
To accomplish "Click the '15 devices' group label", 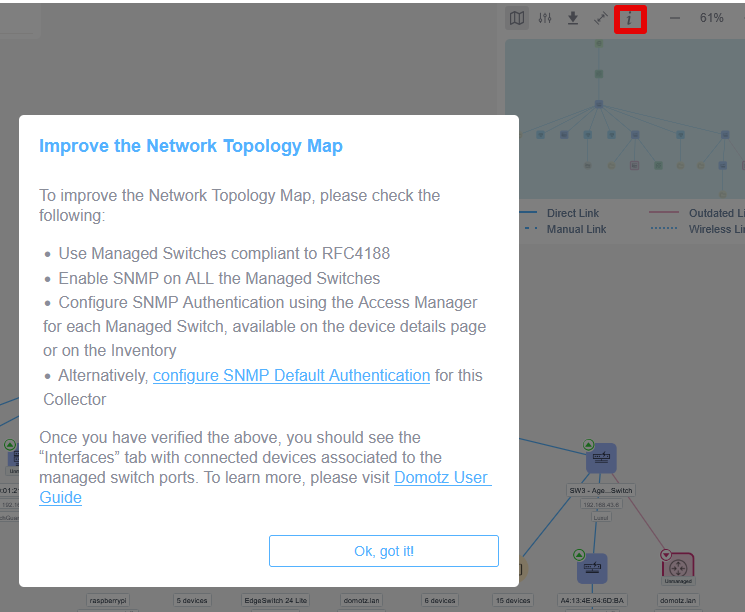I will (513, 600).
